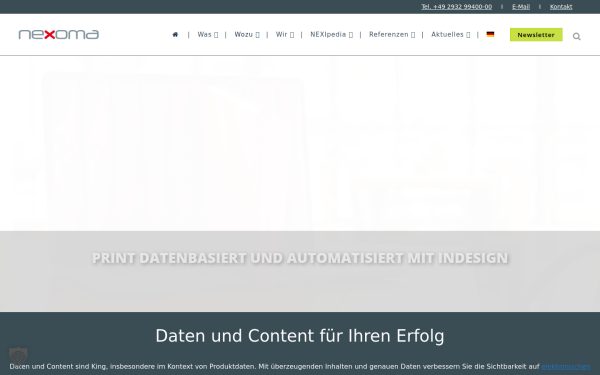Open the Referenzen menu

(x=388, y=34)
